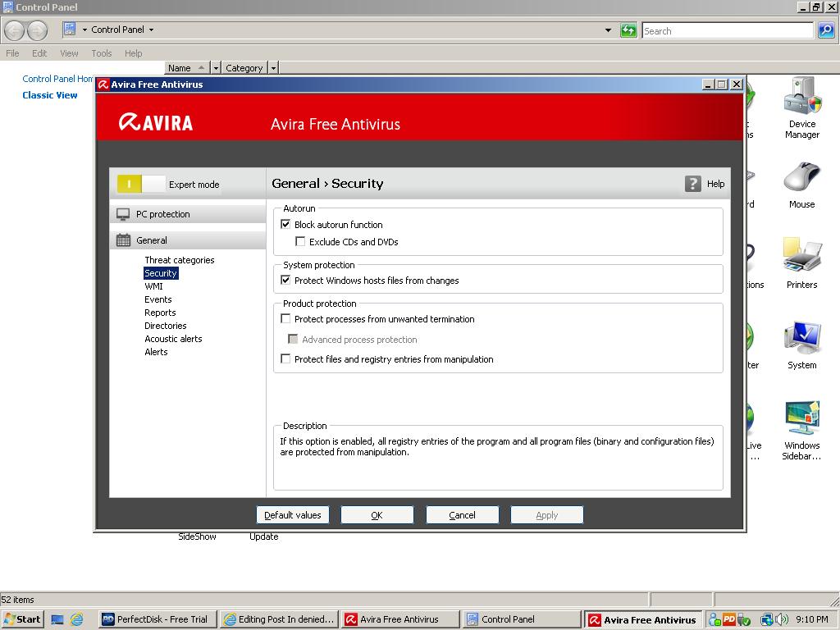Open the View menu

pyautogui.click(x=69, y=53)
